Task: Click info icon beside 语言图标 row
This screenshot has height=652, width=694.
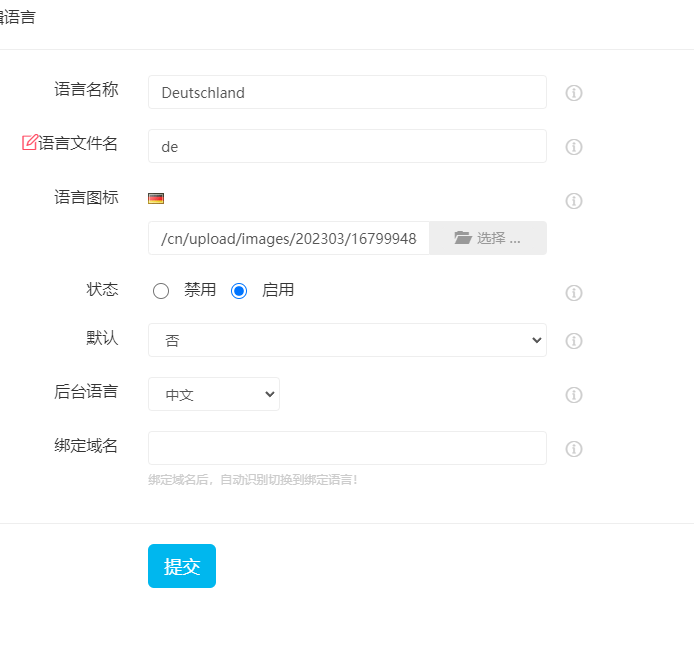Action: (x=574, y=201)
